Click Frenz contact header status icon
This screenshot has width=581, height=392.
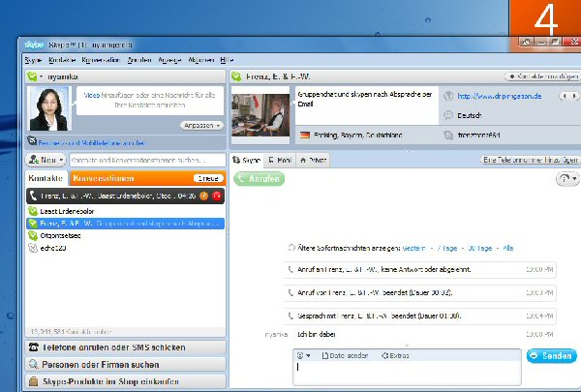pyautogui.click(x=236, y=76)
